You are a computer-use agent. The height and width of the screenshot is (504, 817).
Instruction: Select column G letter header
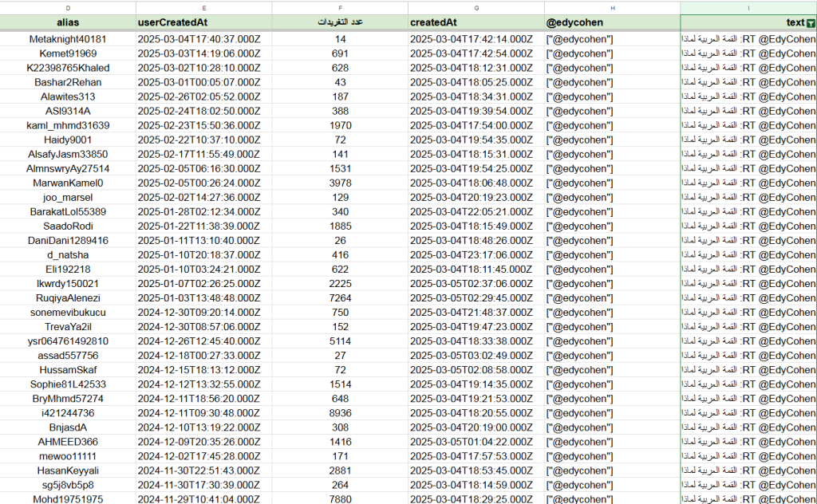pos(476,7)
